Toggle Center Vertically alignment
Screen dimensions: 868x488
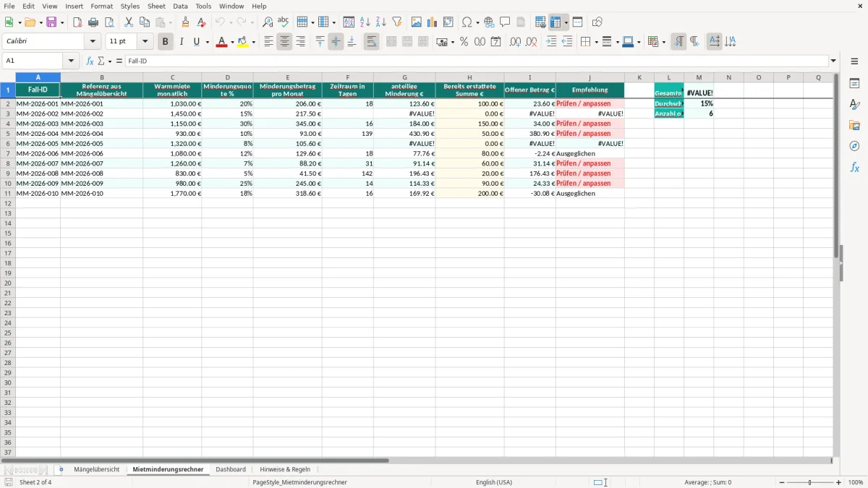coord(336,42)
